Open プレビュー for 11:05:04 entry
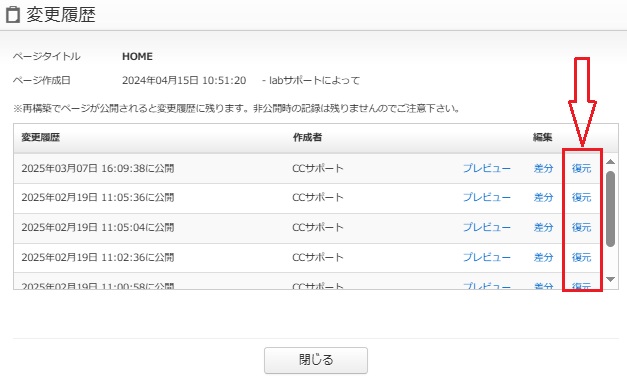This screenshot has height=384, width=627. coord(487,228)
